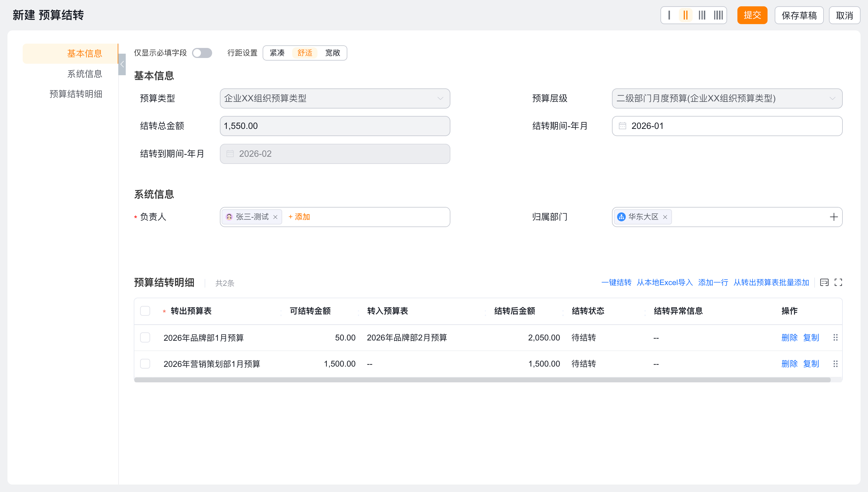Check the select-all header checkbox
868x492 pixels.
tap(145, 311)
